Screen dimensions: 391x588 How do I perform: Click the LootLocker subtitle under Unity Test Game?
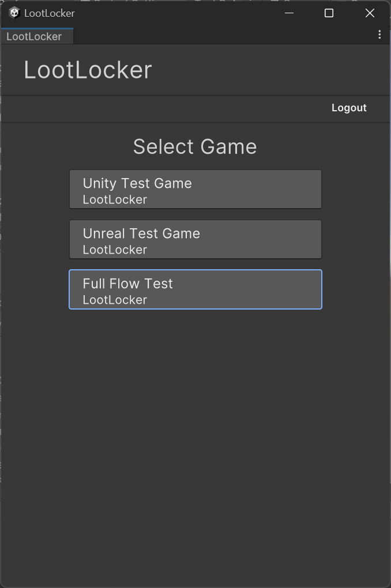pos(115,200)
